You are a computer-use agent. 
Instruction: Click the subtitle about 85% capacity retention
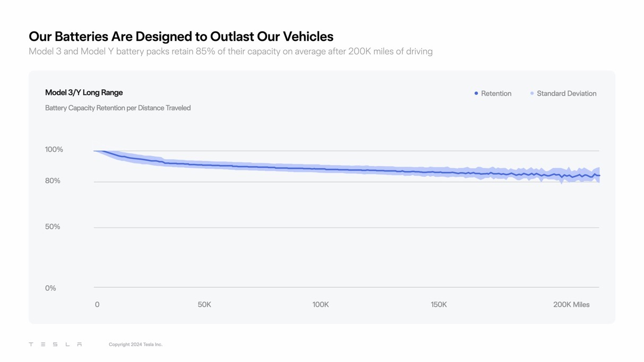click(230, 51)
